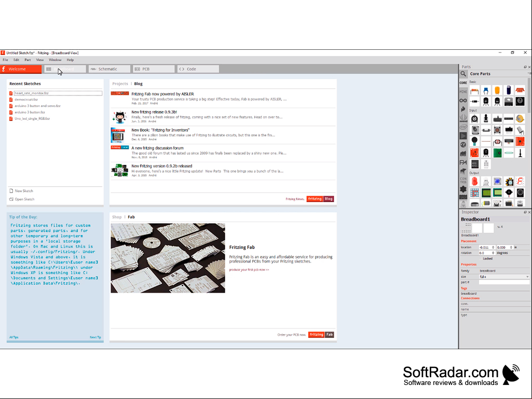532x399 pixels.
Task: Open the size dropdown in Inspector
Action: [x=504, y=277]
